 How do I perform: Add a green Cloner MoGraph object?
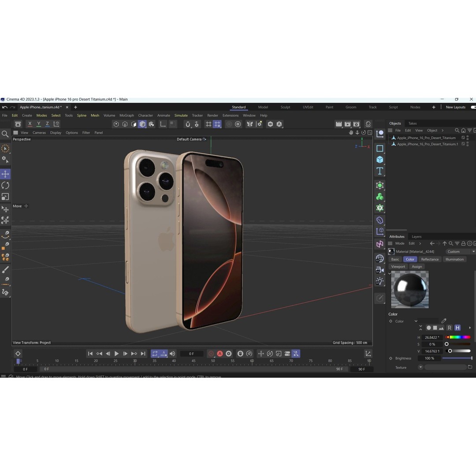point(379,197)
